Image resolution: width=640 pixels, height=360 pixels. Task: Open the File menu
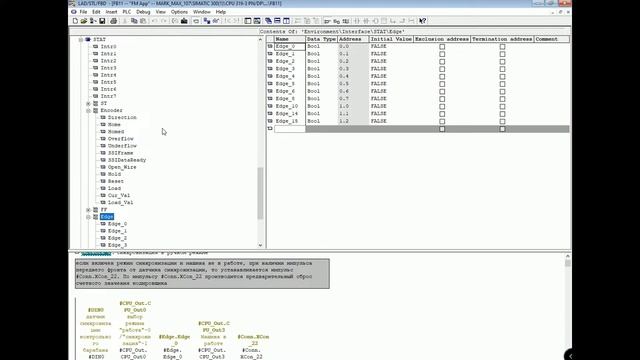(x=83, y=12)
